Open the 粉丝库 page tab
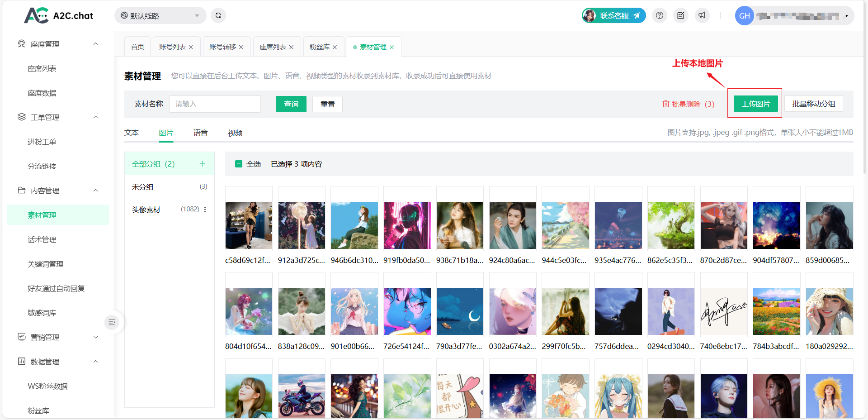The width and height of the screenshot is (868, 420). point(319,47)
